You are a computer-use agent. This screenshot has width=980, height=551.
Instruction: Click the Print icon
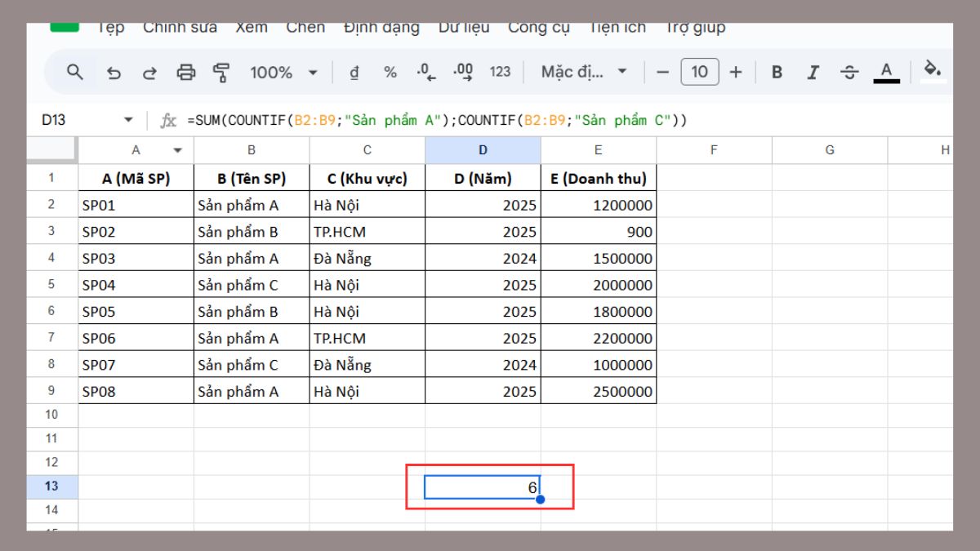186,72
